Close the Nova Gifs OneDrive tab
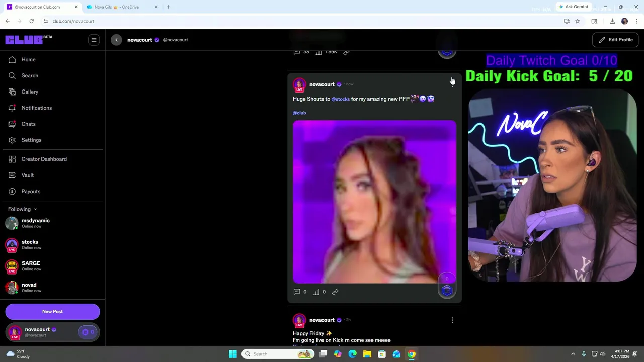644x362 pixels. click(x=156, y=7)
